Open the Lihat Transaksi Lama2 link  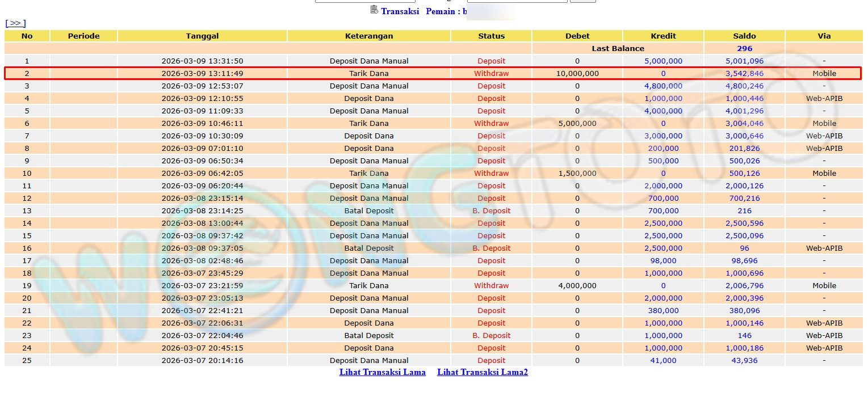point(482,372)
